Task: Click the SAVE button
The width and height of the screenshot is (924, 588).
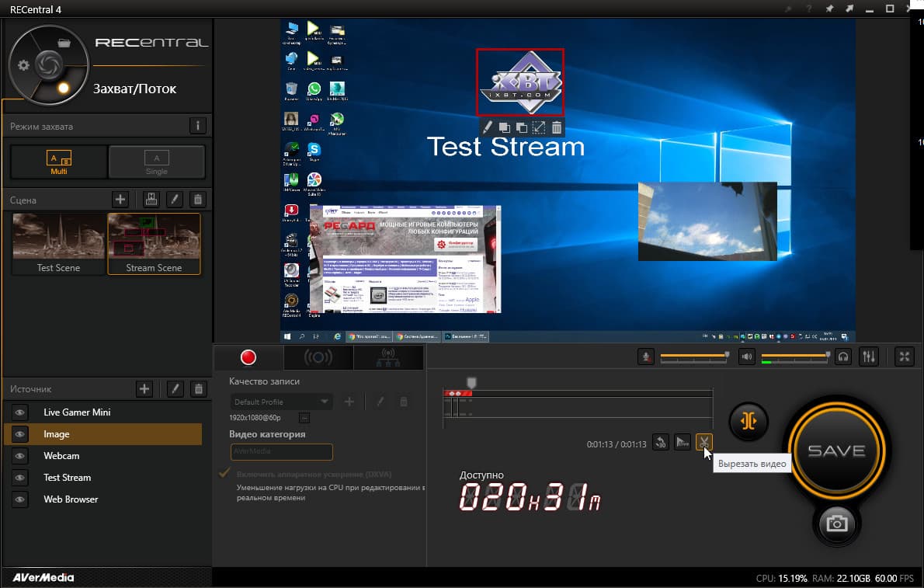Action: [x=836, y=451]
